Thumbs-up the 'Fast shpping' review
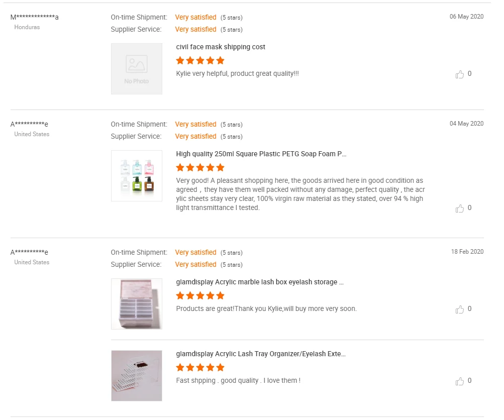This screenshot has height=420, width=504. coord(459,381)
